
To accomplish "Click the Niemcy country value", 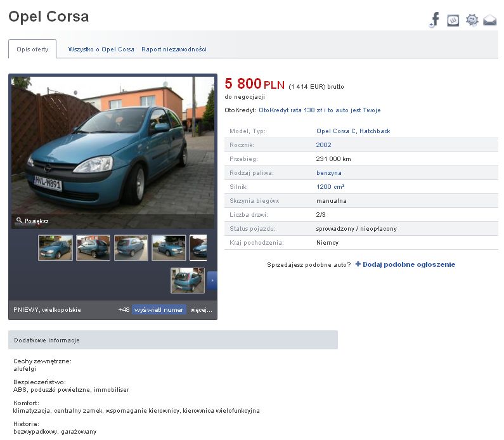I will click(327, 242).
